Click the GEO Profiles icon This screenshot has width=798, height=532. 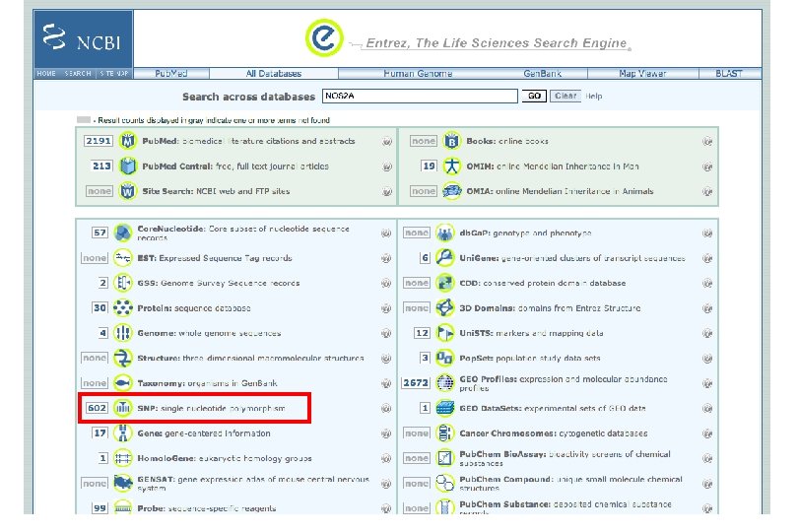(x=444, y=383)
